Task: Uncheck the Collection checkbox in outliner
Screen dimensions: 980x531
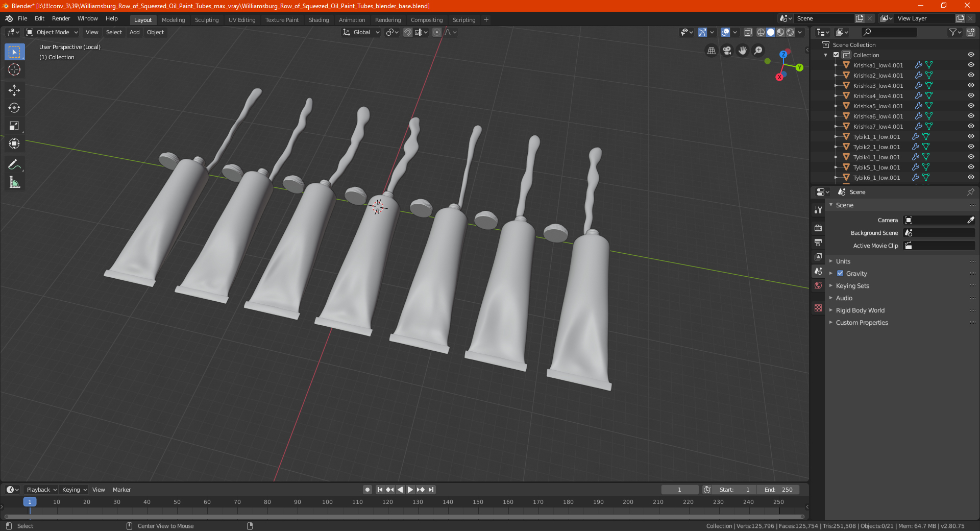Action: click(836, 55)
